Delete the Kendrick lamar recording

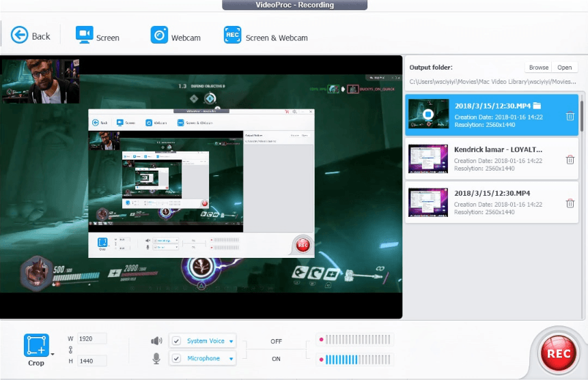(570, 160)
